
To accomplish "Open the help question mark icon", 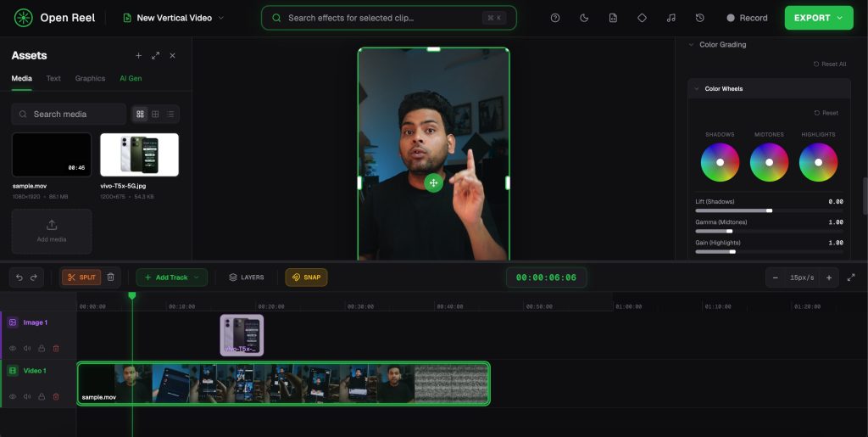I will [555, 18].
